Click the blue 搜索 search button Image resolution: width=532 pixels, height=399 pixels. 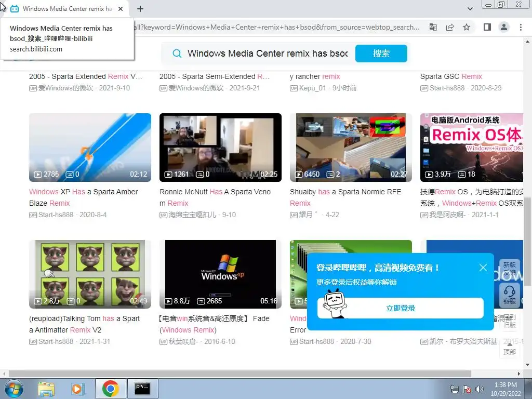pyautogui.click(x=381, y=54)
